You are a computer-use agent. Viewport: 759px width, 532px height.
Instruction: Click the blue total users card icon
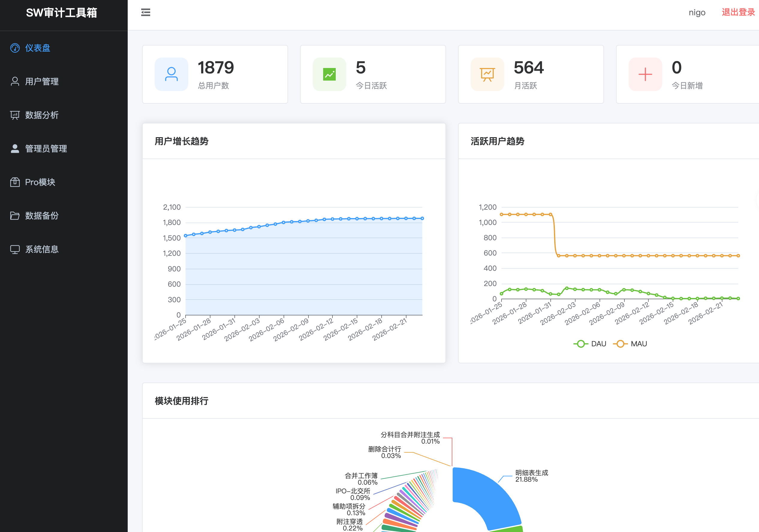[171, 74]
